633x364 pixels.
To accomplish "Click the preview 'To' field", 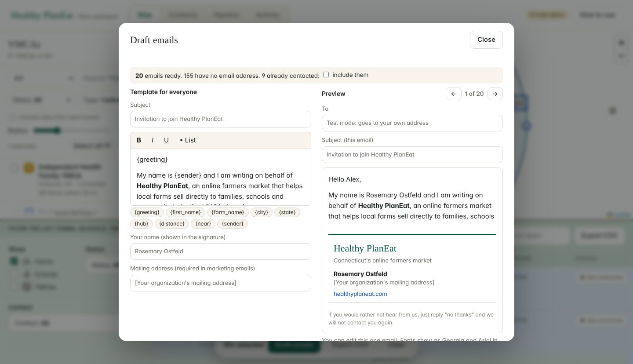I will click(x=412, y=123).
